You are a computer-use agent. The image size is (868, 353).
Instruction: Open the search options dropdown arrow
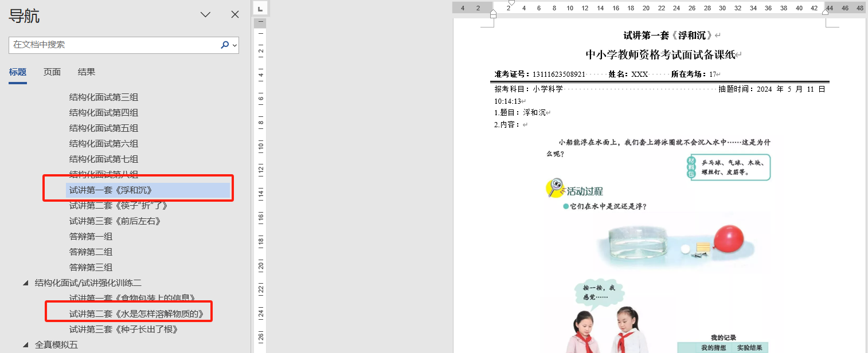click(x=234, y=45)
